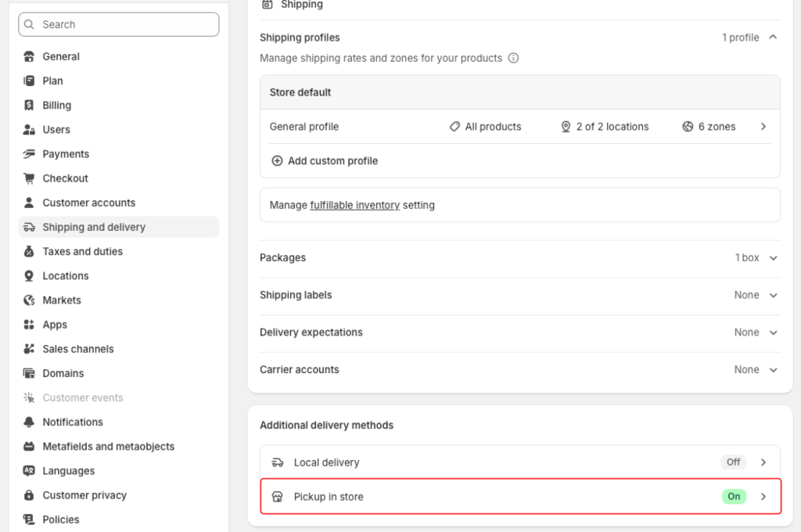Image resolution: width=801 pixels, height=532 pixels.
Task: Click the Search settings field
Action: pos(119,24)
